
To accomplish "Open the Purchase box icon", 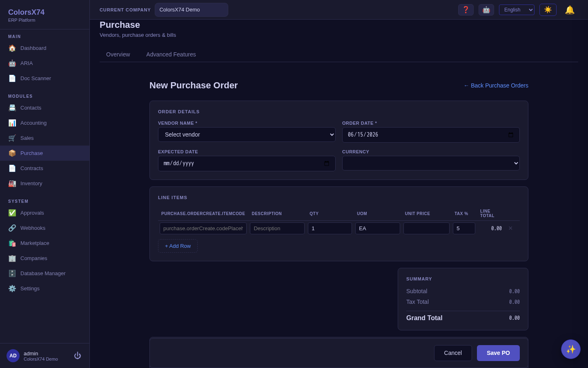I will [x=12, y=153].
